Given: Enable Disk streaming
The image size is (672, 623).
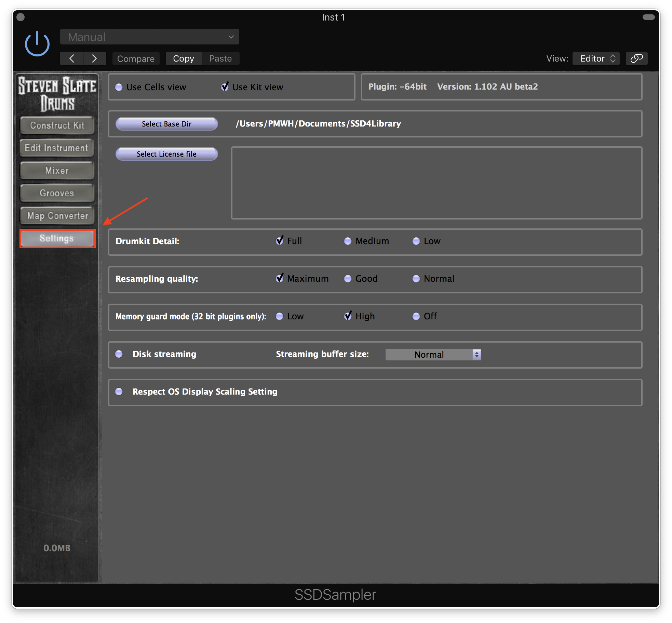Looking at the screenshot, I should 119,354.
